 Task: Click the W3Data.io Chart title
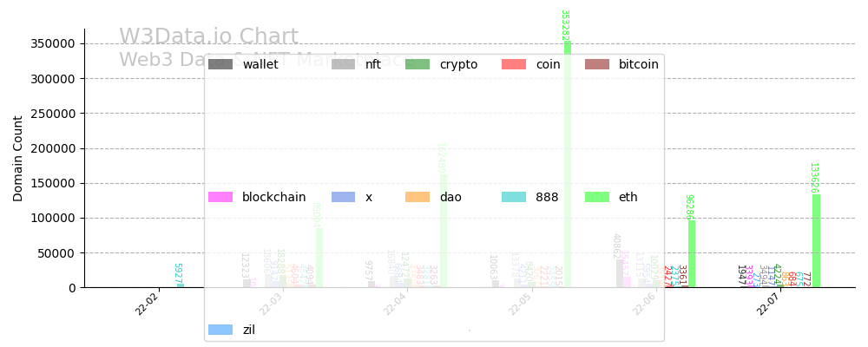(x=208, y=37)
